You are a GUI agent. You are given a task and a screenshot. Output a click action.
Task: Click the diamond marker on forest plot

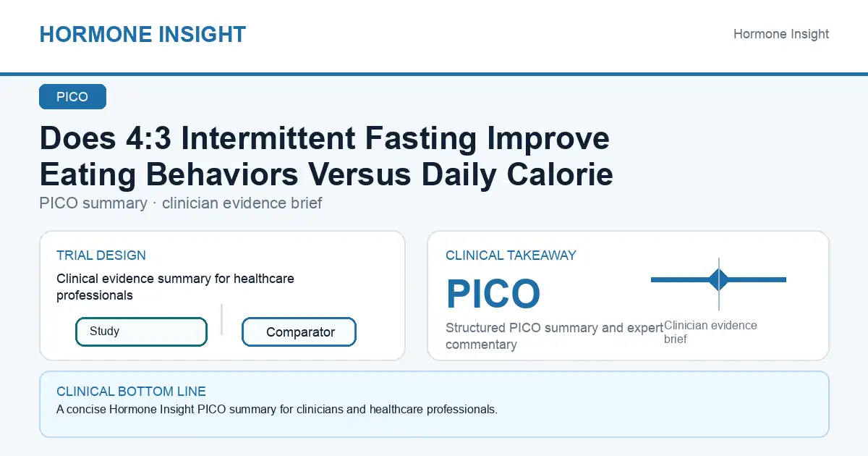tap(718, 279)
